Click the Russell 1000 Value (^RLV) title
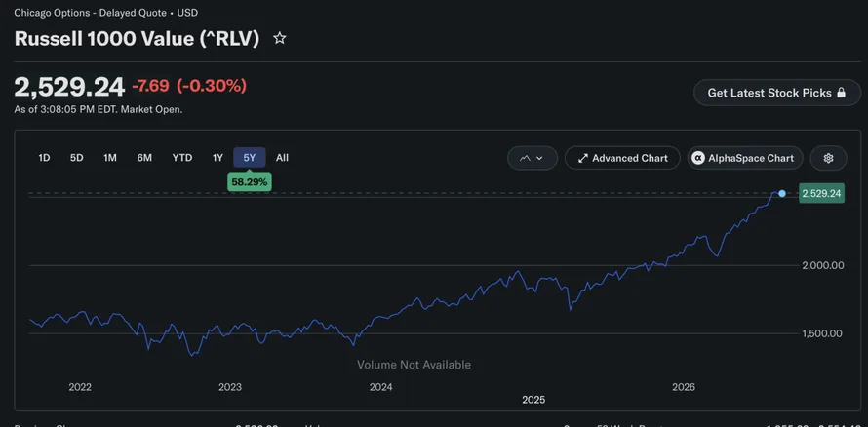This screenshot has width=868, height=427. pyautogui.click(x=137, y=39)
